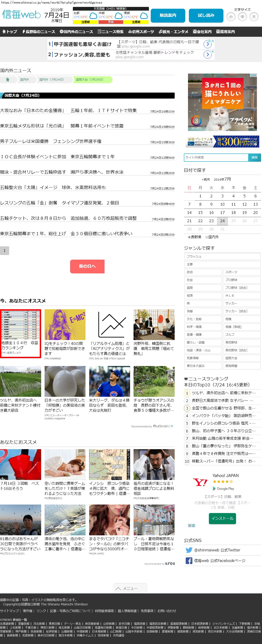The width and height of the screenshot is (262, 644).
Task: Click the arrow on the ファッション ad
Action: point(208,54)
